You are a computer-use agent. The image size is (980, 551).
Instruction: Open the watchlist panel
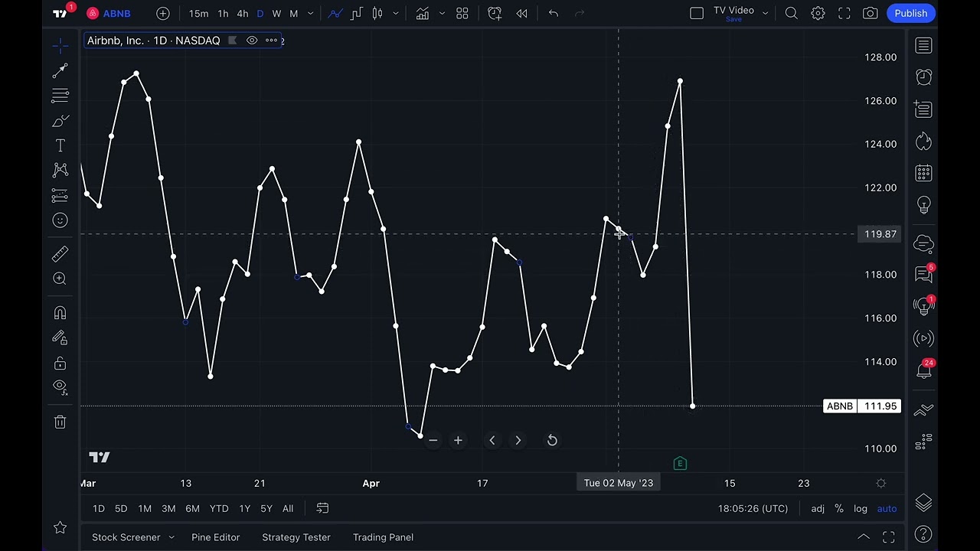point(924,46)
